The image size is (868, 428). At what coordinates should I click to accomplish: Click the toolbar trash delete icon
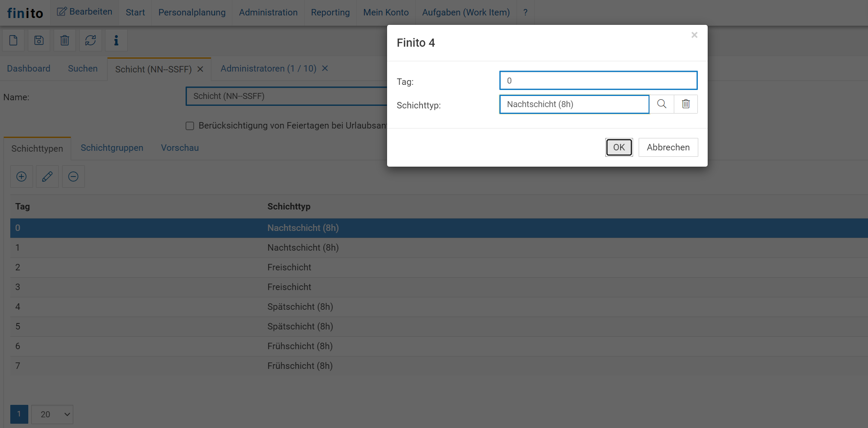click(65, 41)
